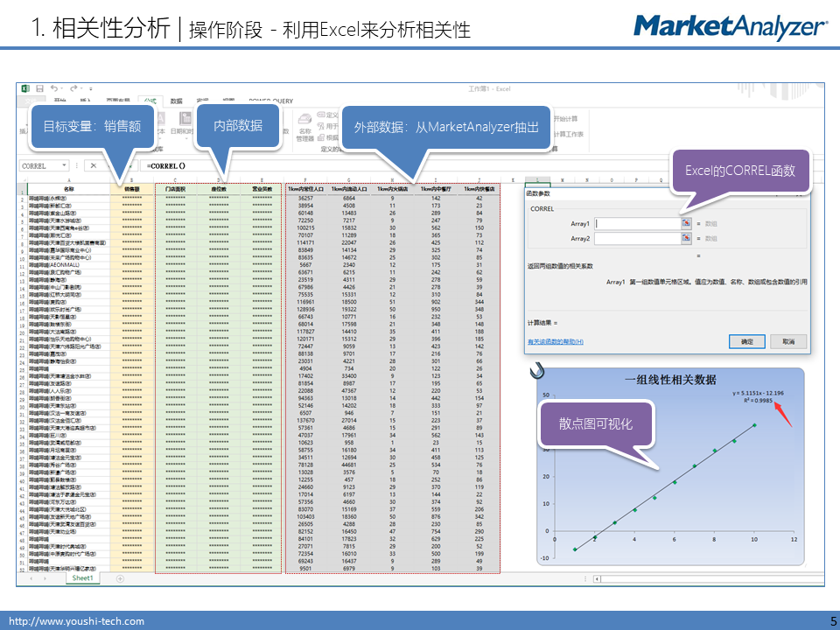Select the 销售额 header cell
This screenshot has height=630, width=840.
click(132, 189)
